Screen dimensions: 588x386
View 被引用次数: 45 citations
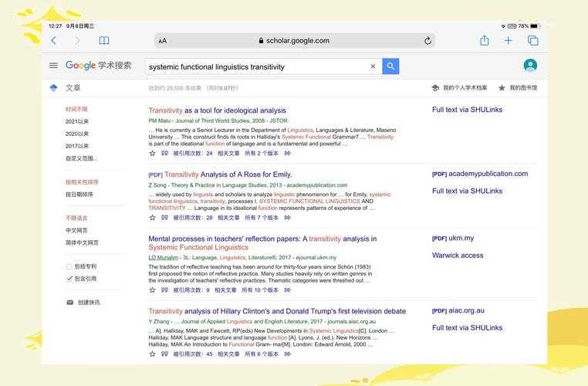click(x=193, y=354)
